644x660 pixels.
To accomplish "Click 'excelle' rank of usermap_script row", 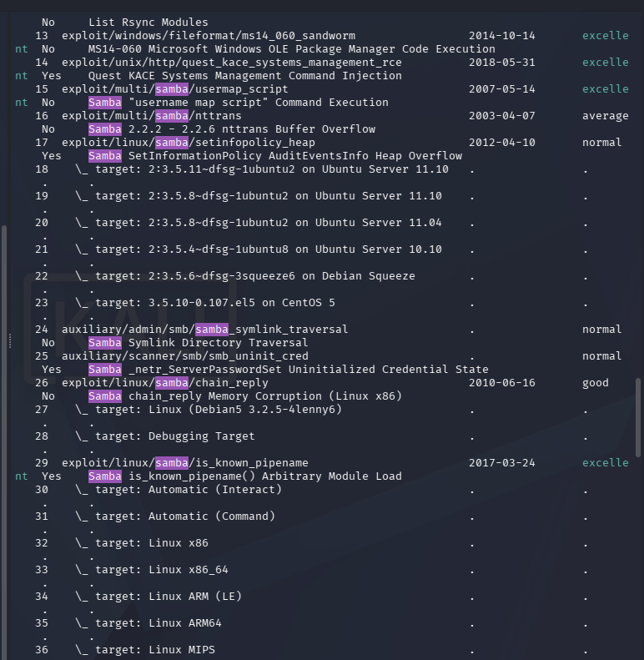I will click(x=606, y=89).
